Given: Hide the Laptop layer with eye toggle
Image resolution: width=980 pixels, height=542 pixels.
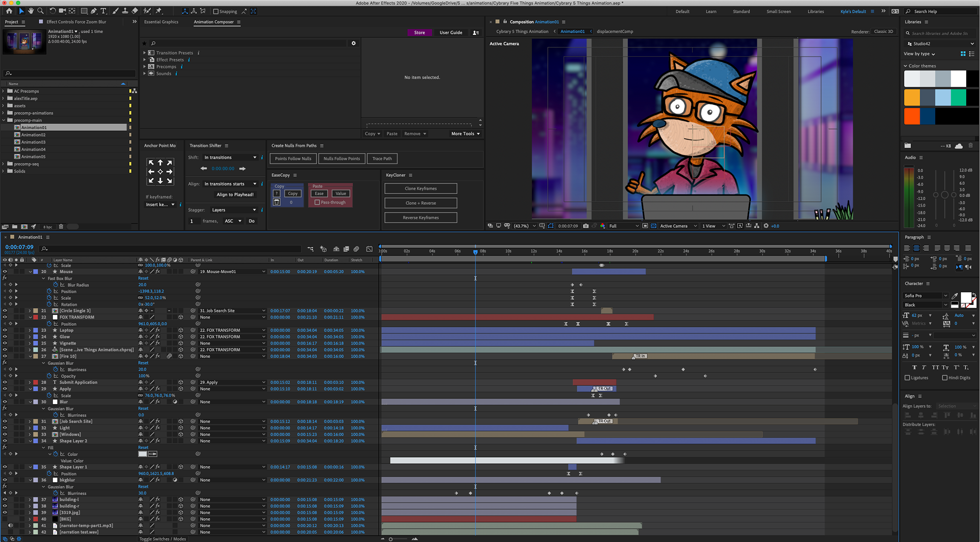Looking at the screenshot, I should [5, 331].
